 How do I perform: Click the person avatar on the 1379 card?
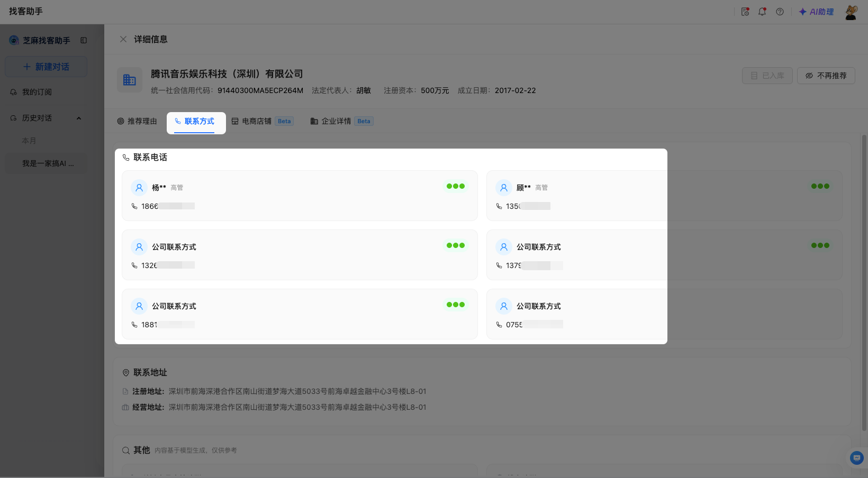(504, 247)
